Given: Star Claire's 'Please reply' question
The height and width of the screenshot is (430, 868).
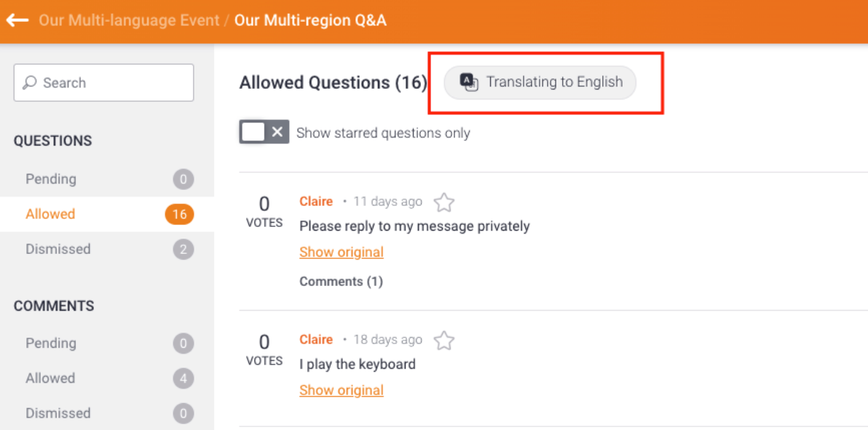Looking at the screenshot, I should 444,202.
